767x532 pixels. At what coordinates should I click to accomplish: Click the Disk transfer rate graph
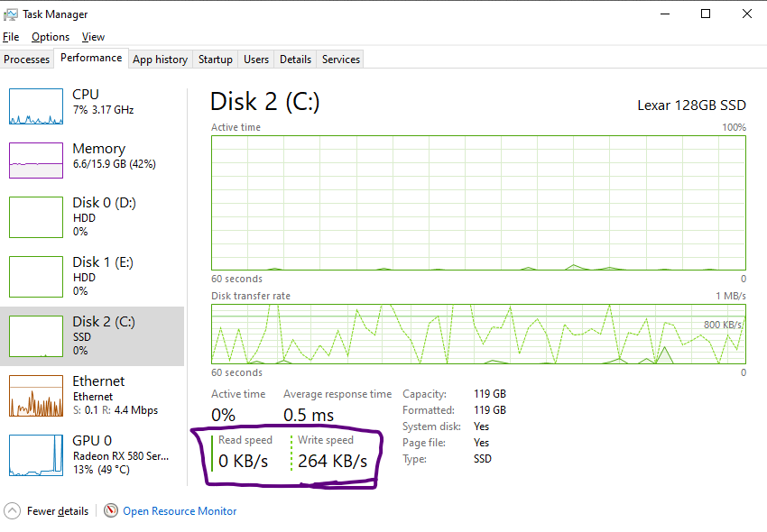click(x=478, y=334)
